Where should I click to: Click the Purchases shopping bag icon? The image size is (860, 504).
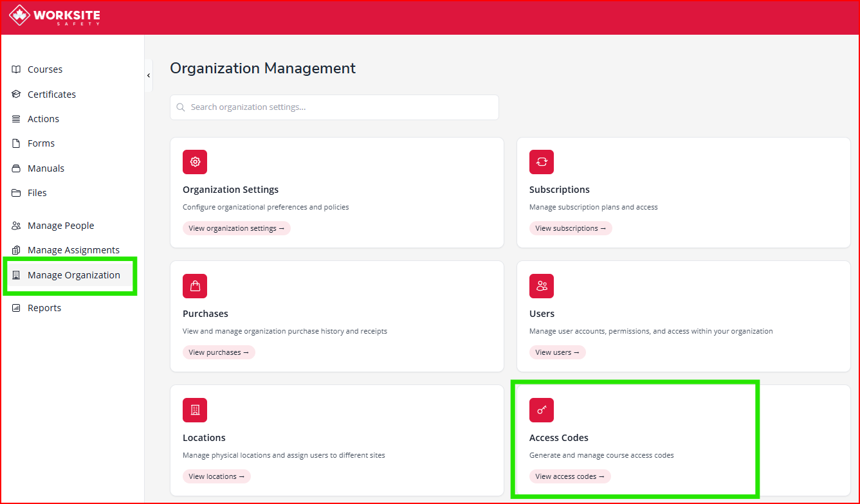[x=195, y=286]
